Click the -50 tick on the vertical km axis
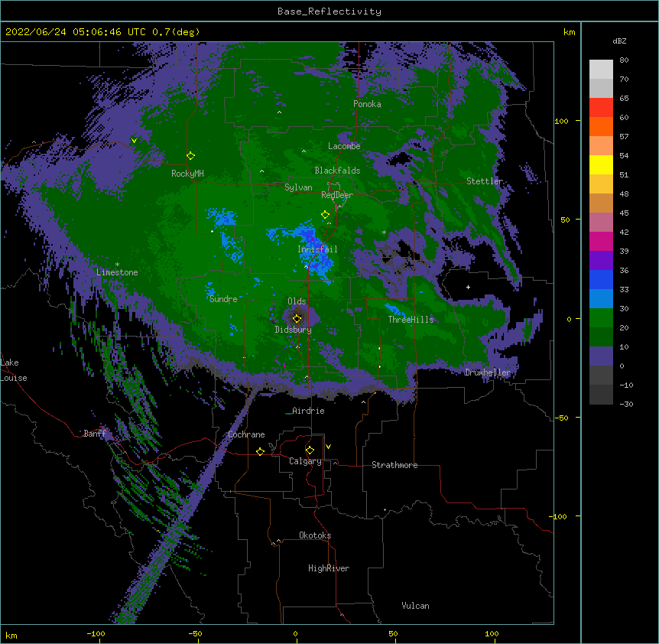 point(561,418)
